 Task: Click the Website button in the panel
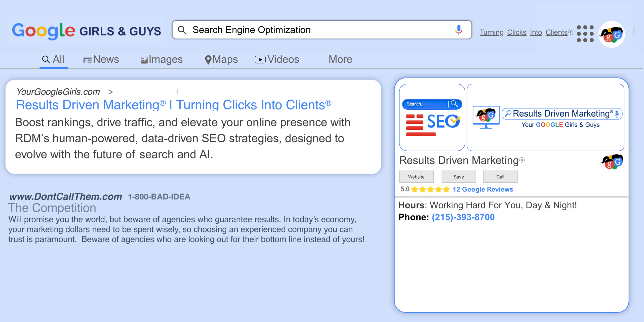pos(416,176)
